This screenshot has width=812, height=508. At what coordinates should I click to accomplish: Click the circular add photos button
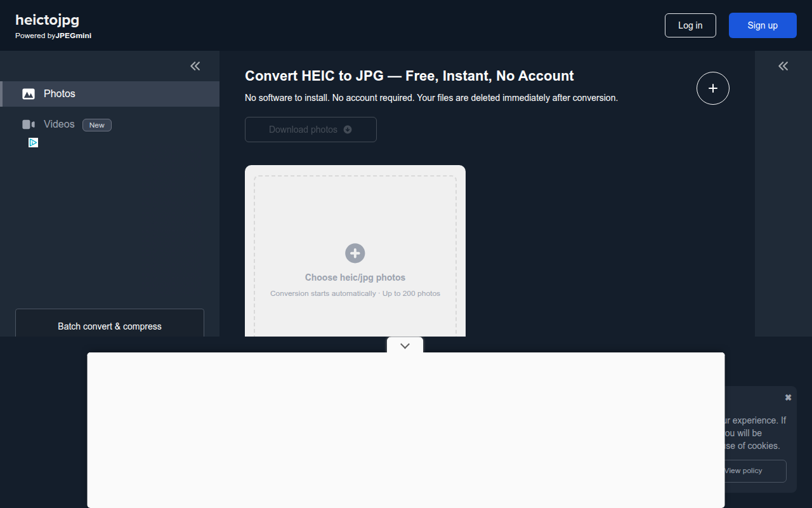713,88
